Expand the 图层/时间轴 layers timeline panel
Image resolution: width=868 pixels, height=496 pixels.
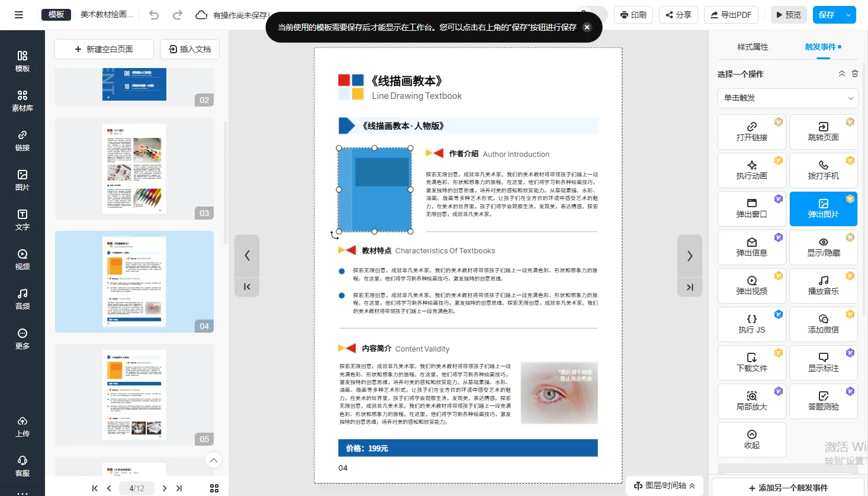[x=664, y=485]
